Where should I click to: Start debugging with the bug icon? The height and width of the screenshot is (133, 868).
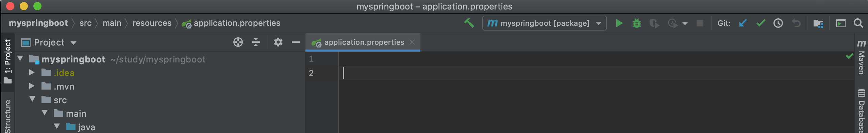coord(636,23)
